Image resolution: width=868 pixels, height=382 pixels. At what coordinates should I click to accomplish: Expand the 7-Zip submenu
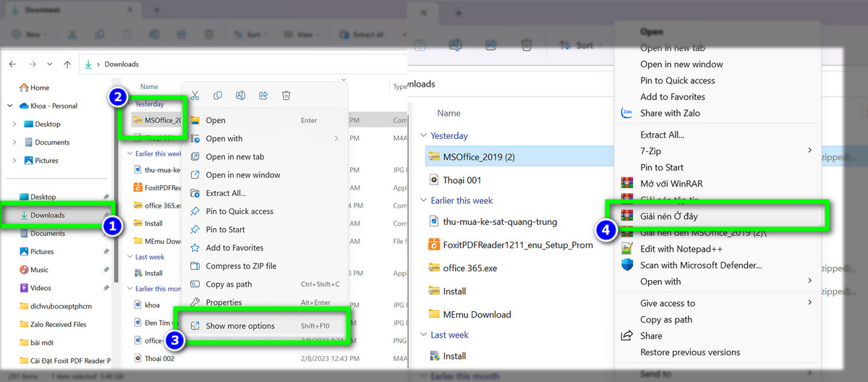(x=809, y=150)
